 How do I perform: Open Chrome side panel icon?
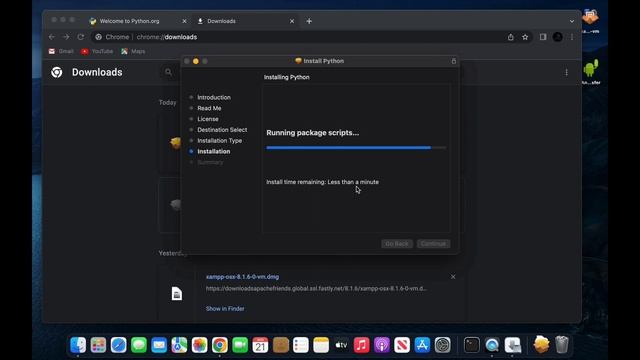pos(543,37)
